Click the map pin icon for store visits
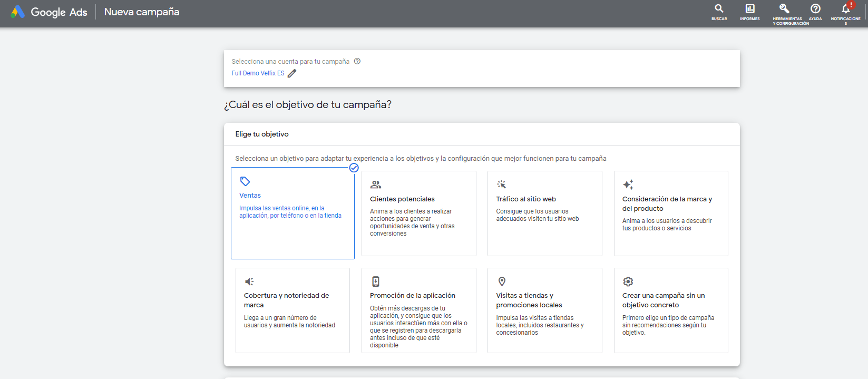Viewport: 868px width, 379px height. click(502, 281)
